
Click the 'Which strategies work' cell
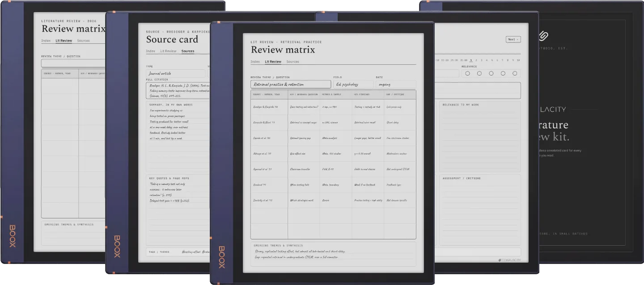click(304, 201)
